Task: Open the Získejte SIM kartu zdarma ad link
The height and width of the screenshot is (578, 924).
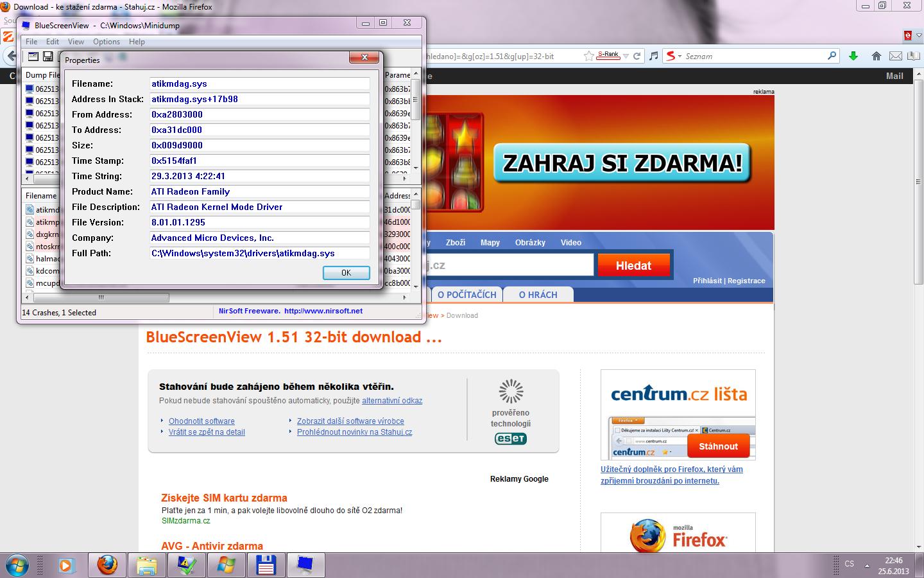Action: coord(224,498)
